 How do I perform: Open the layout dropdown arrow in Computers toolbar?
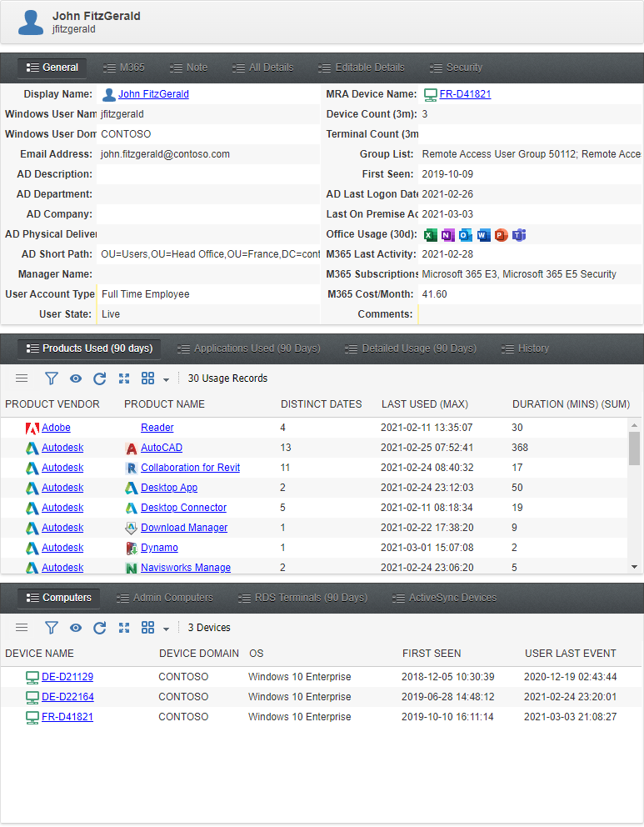coord(166,629)
